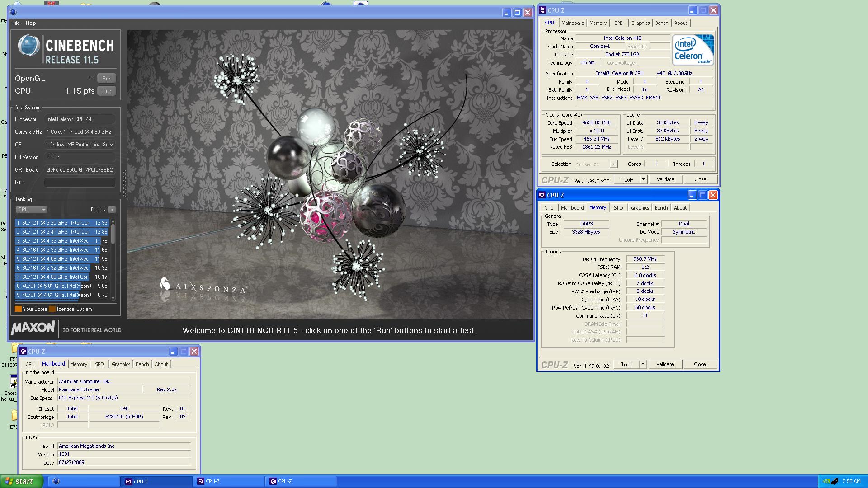Viewport: 868px width, 488px height.
Task: Click the top CPU-Z title bar icon
Action: click(x=542, y=10)
